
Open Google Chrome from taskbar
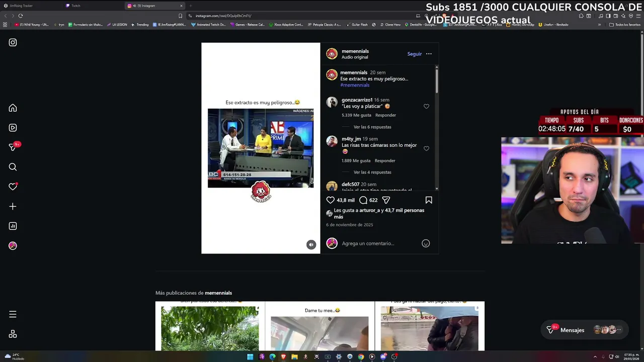point(361,357)
